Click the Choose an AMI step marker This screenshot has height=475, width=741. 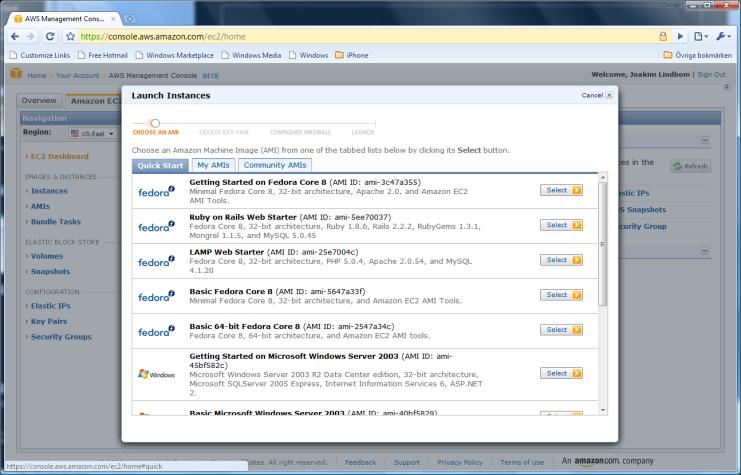pyautogui.click(x=155, y=123)
